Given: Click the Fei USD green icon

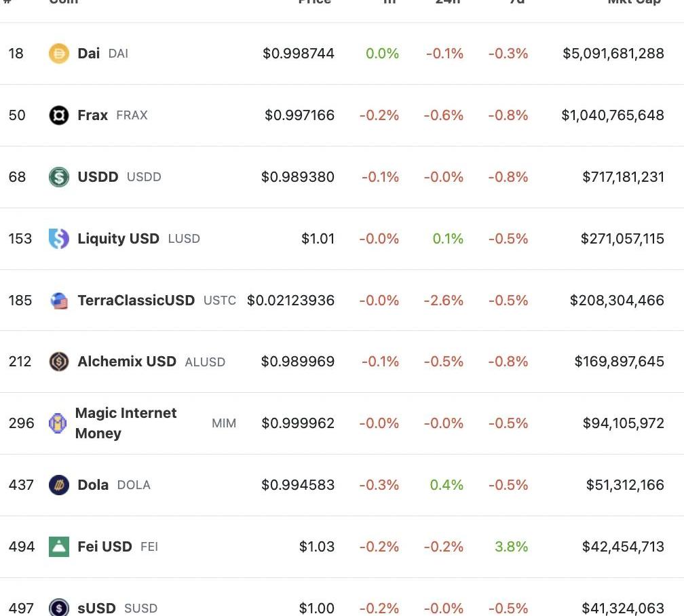Looking at the screenshot, I should tap(59, 547).
